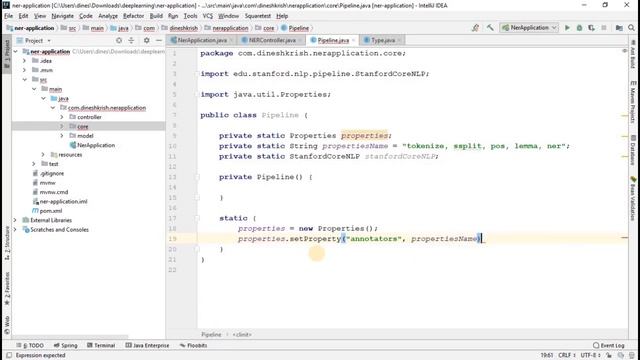Open NerApplication run configuration dropdown

[x=529, y=28]
